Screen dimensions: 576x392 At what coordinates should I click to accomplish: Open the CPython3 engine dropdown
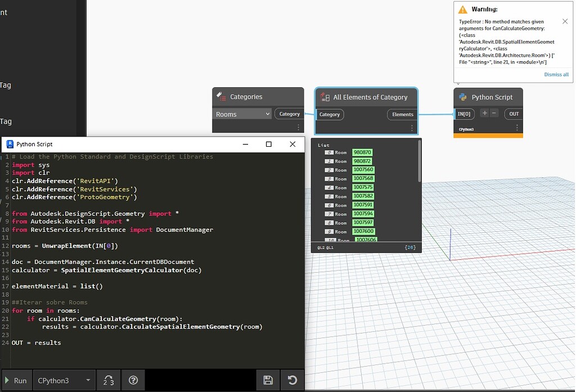(x=64, y=380)
